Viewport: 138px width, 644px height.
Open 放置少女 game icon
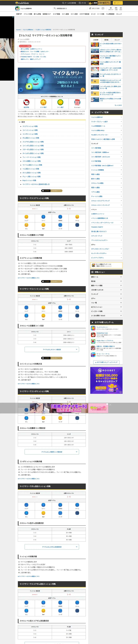pyautogui.click(x=93, y=348)
